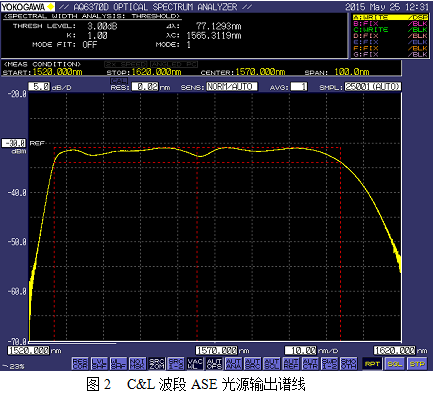Click the SMO OTH smoothing icon

[x=349, y=364]
